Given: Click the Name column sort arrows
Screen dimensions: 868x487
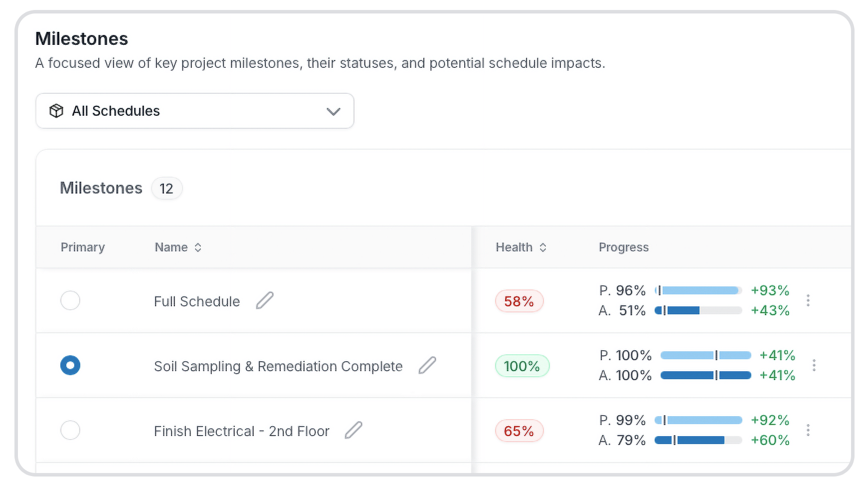Looking at the screenshot, I should (198, 247).
